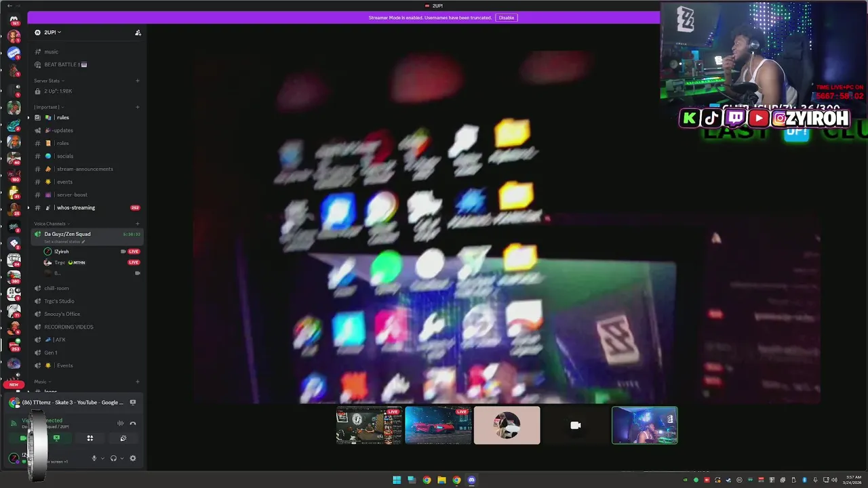The width and height of the screenshot is (868, 488).
Task: Add a channel to the Important category
Action: point(138,107)
